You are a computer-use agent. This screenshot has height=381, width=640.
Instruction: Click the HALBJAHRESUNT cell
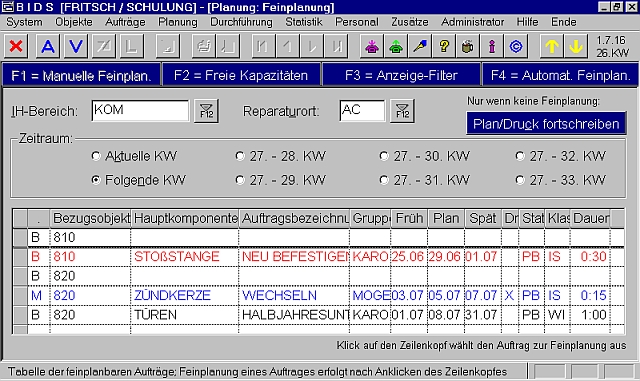[294, 315]
